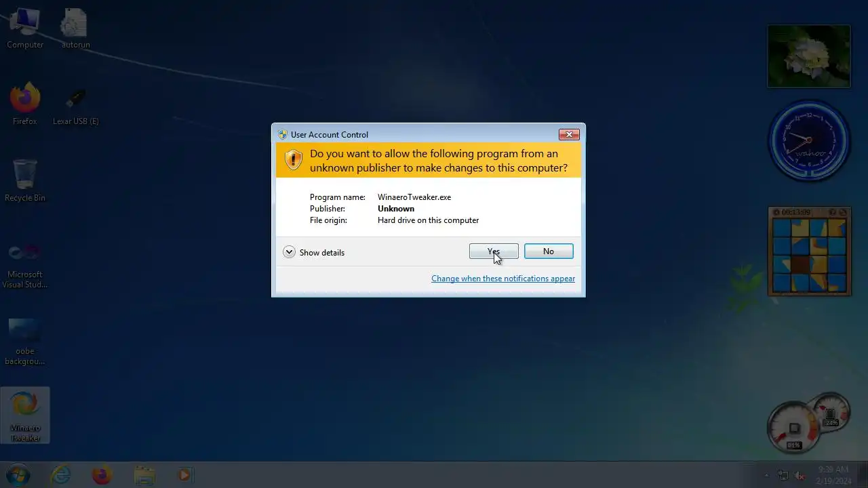Expand Show details chevron

[x=289, y=252]
